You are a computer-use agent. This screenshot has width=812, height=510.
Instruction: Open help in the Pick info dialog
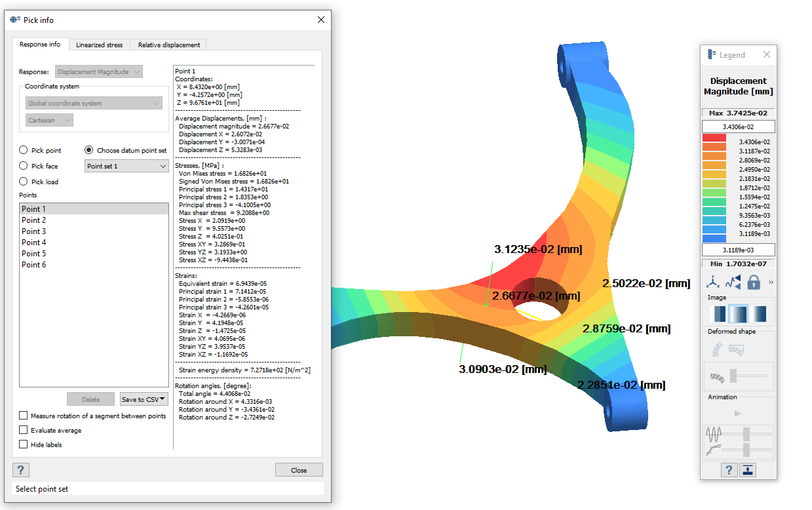click(21, 469)
